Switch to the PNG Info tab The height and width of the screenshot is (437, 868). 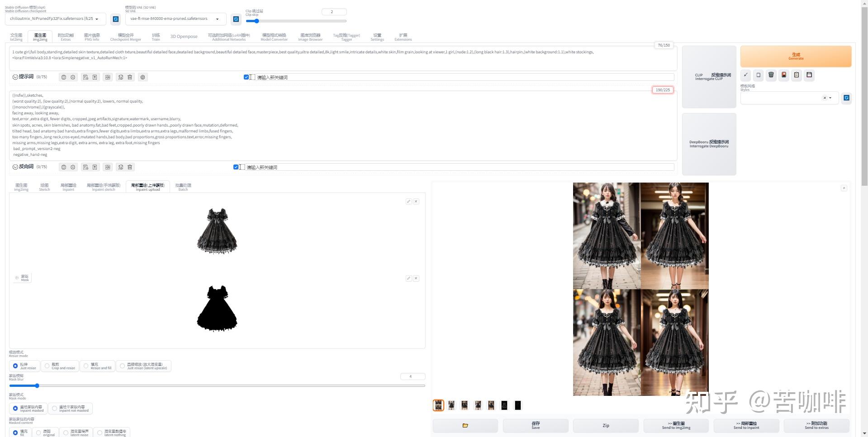92,36
